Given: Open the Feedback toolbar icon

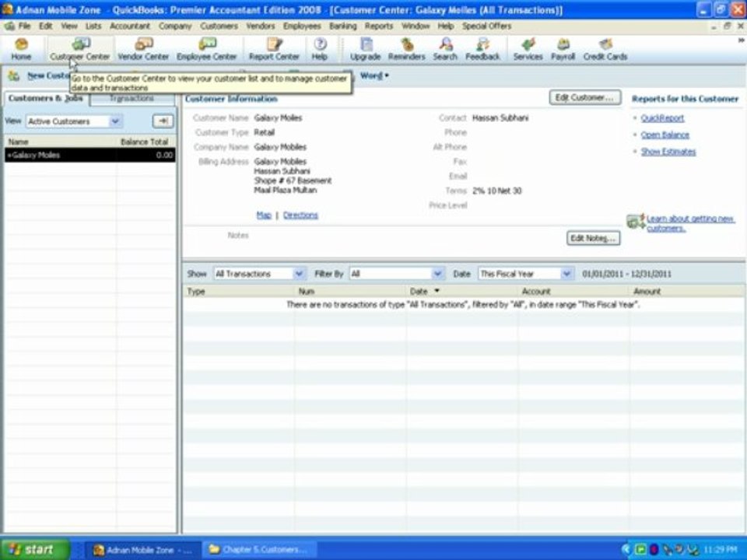Looking at the screenshot, I should pos(482,50).
